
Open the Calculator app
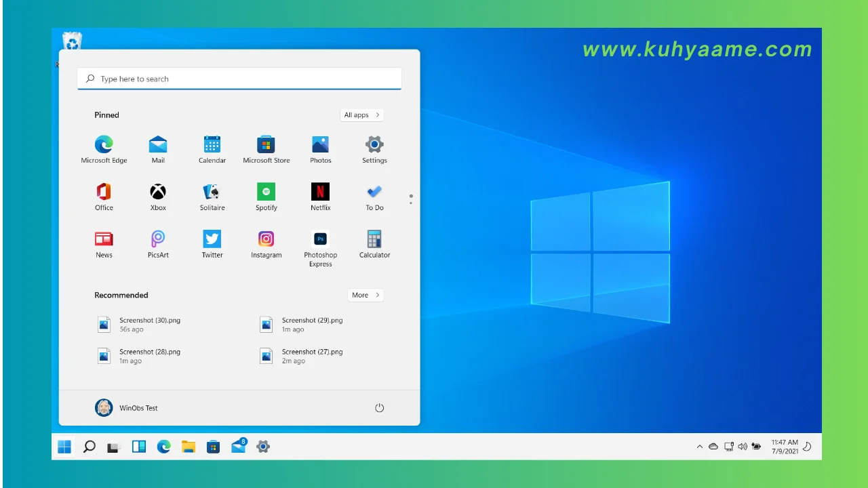click(x=374, y=244)
